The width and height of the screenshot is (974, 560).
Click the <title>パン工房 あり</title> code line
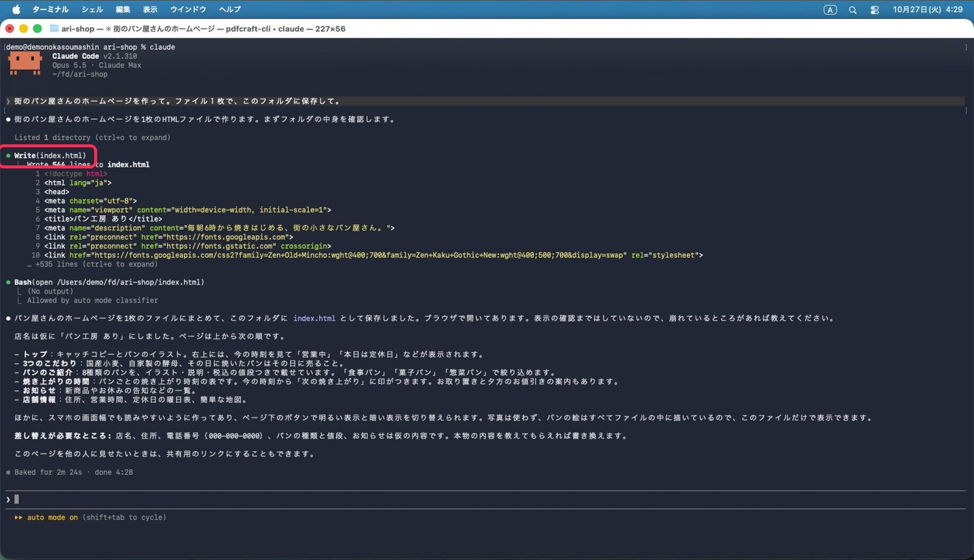coord(103,219)
